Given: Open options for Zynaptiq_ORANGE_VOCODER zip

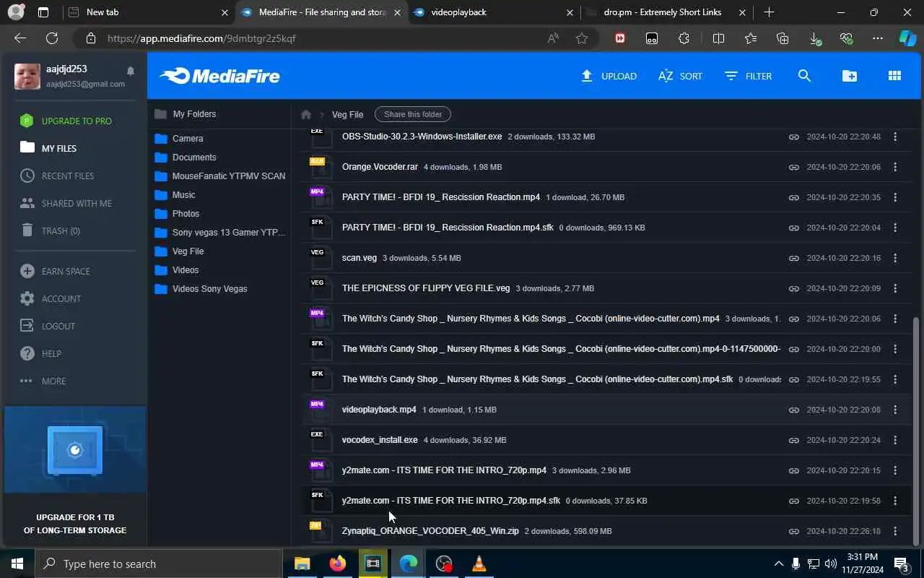Looking at the screenshot, I should coord(895,531).
